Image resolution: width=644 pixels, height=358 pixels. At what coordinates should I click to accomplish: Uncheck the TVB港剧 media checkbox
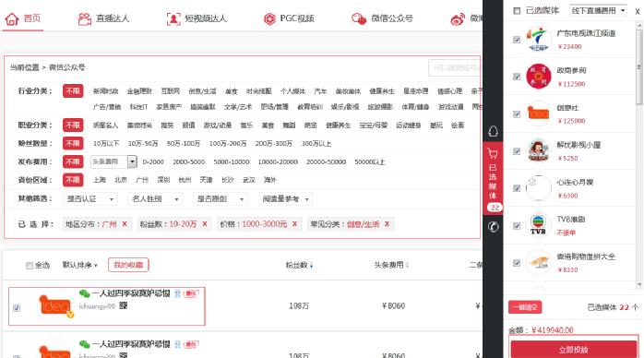click(x=517, y=226)
